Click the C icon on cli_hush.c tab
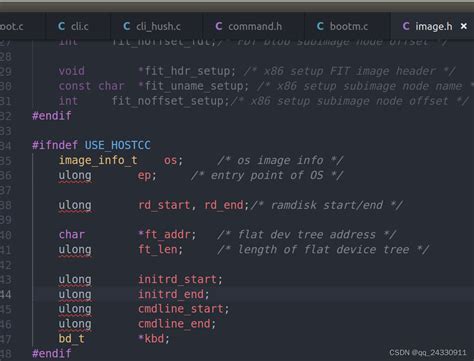This screenshot has height=361, width=474. pos(126,26)
